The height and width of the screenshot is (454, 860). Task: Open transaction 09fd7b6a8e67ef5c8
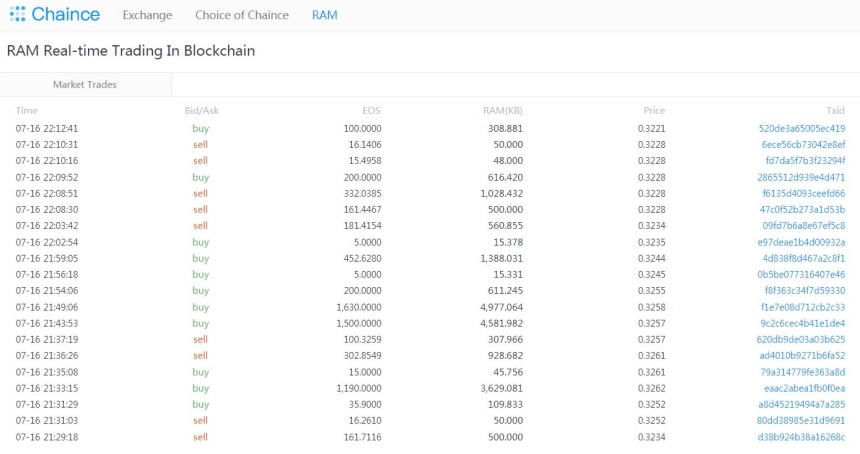pyautogui.click(x=804, y=225)
